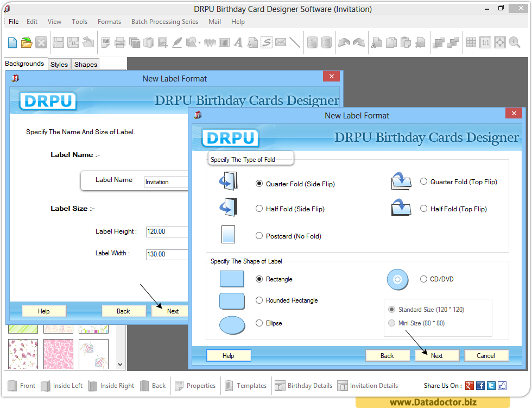Open the Tools menu
532x408 pixels.
pyautogui.click(x=79, y=22)
